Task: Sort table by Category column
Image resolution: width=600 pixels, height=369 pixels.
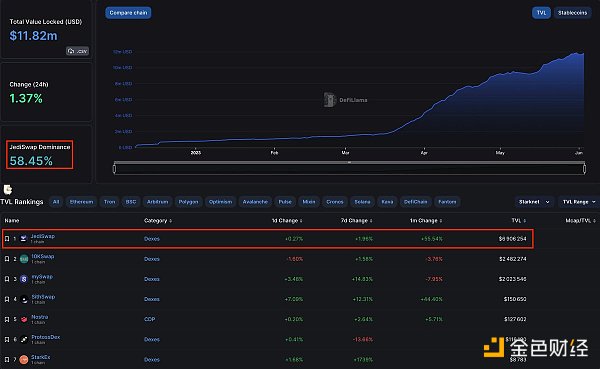Action: point(158,220)
